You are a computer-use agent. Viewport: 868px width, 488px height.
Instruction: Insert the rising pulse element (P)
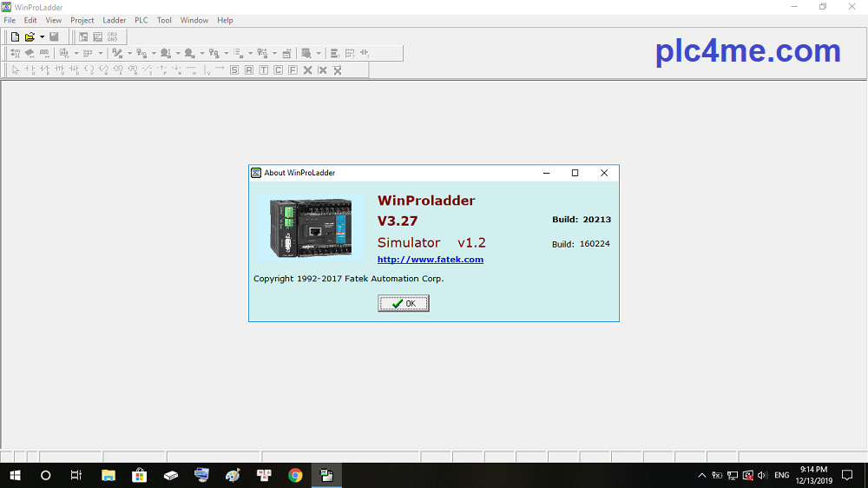pos(162,69)
